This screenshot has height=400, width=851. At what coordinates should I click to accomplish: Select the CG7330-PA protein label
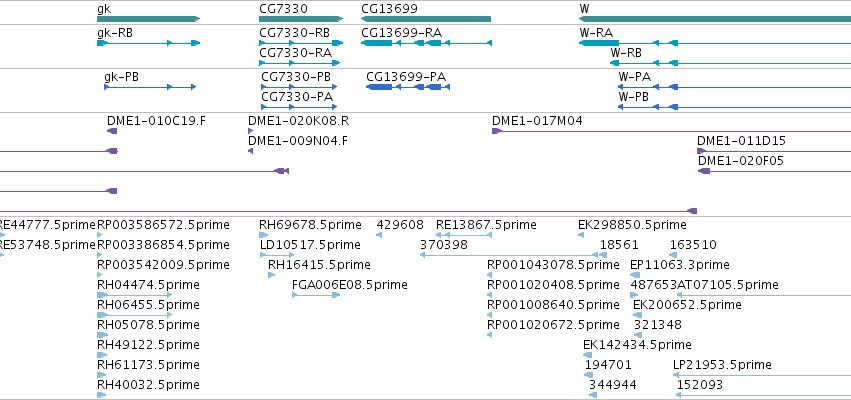297,97
